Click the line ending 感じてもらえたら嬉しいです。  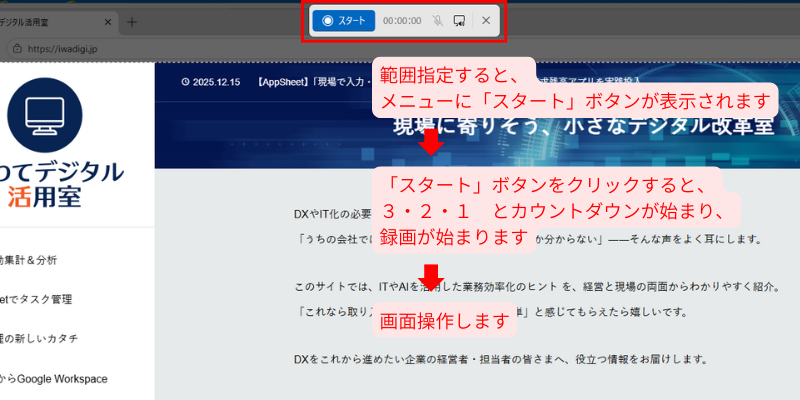[490, 312]
